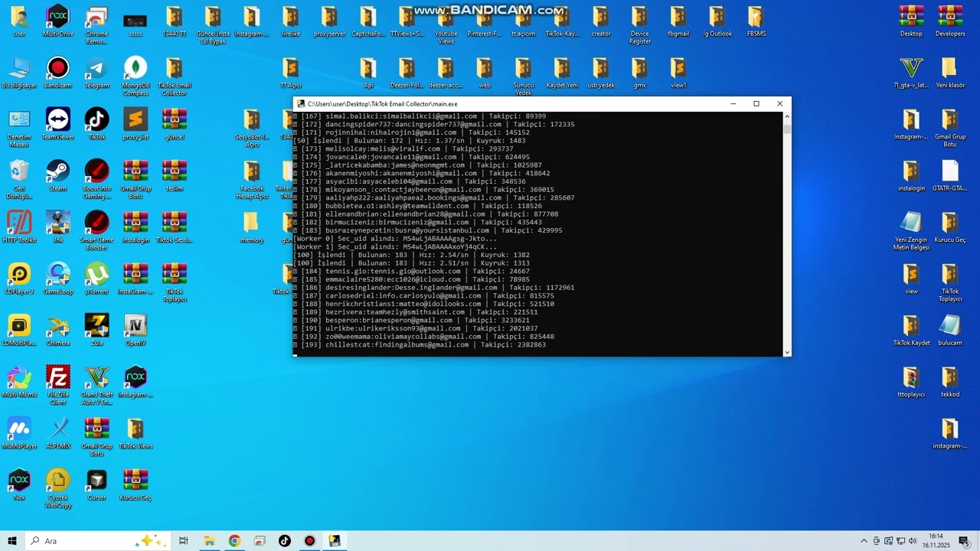Select the HTTP Toolkit shortcut
Screen dimensions: 980x551
pyautogui.click(x=19, y=227)
